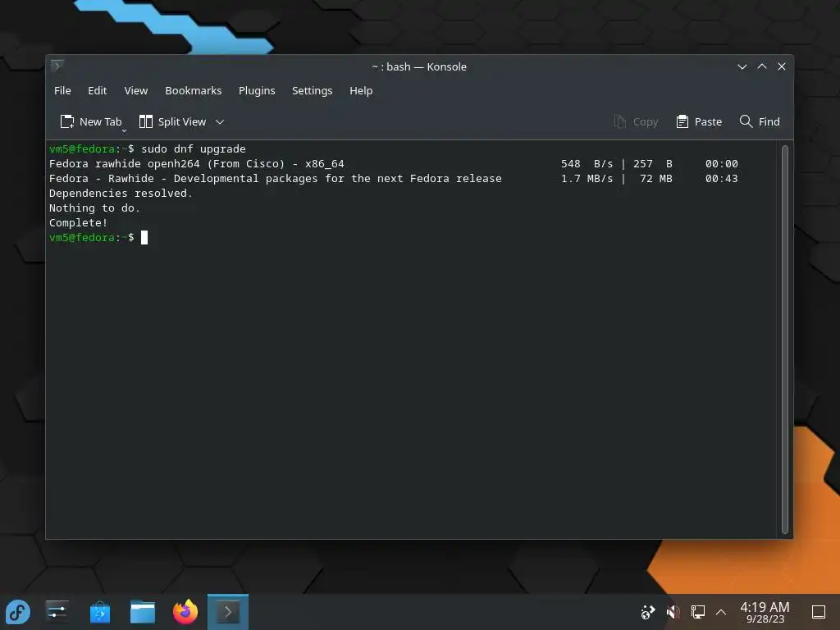This screenshot has width=840, height=630.
Task: Expand the New Tab profile arrow
Action: (x=125, y=130)
